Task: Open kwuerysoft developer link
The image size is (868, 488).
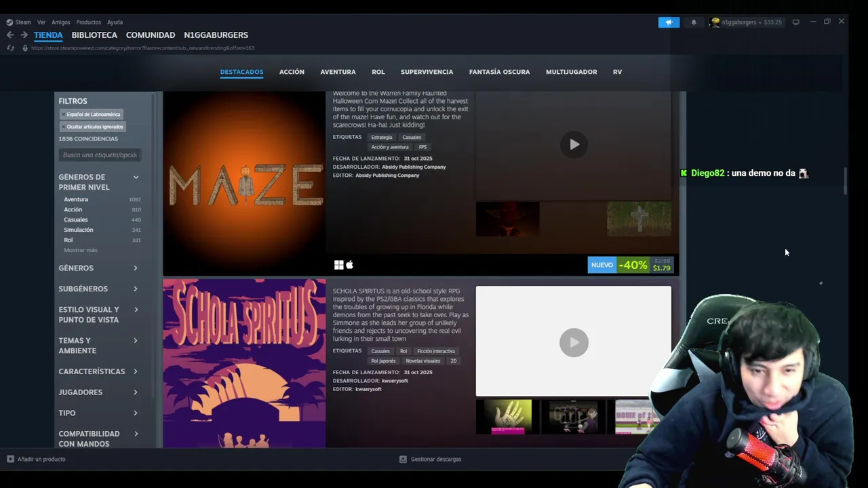Action: pyautogui.click(x=395, y=381)
